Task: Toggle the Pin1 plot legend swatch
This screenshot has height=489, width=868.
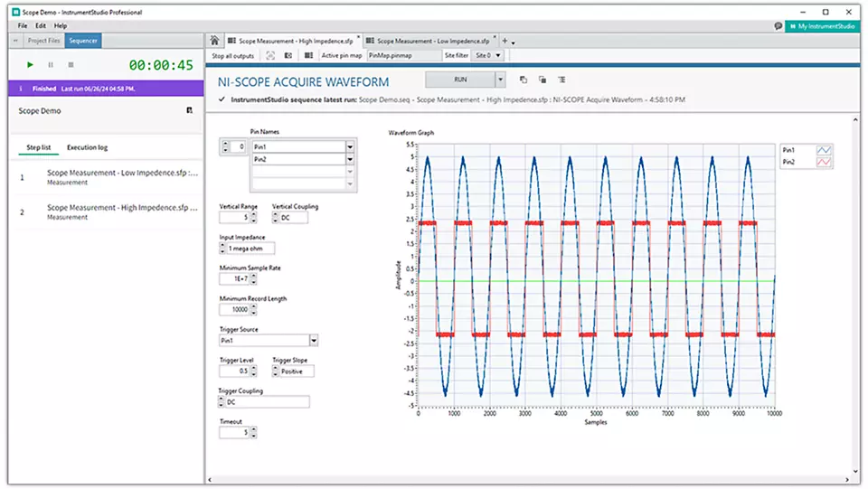Action: (x=824, y=150)
